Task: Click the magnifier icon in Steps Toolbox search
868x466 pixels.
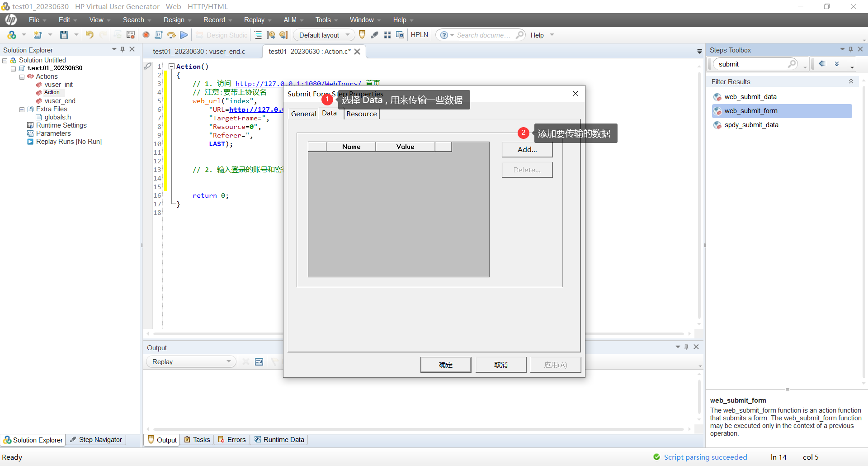Action: click(x=792, y=64)
